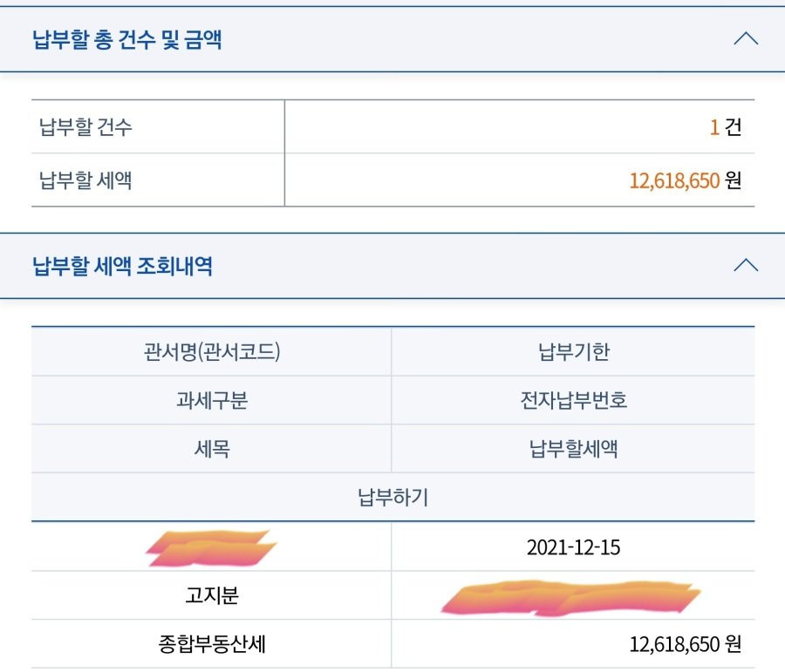The height and width of the screenshot is (672, 785).
Task: Click the 고지분 tax classification cell
Action: (212, 596)
